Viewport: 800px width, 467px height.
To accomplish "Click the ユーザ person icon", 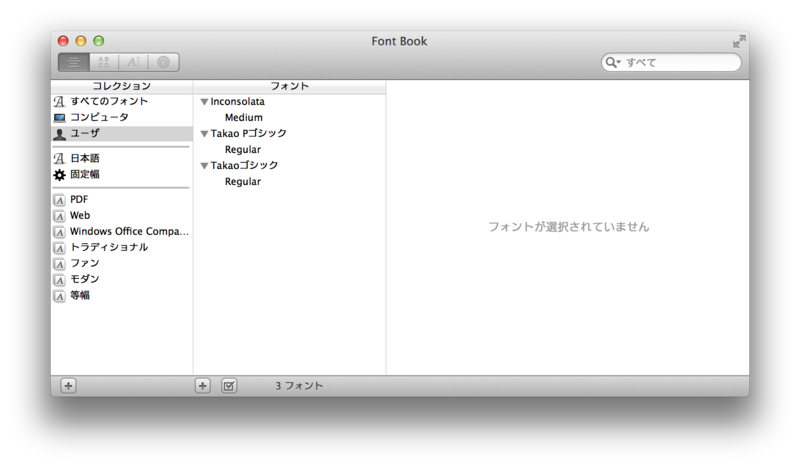I will (60, 134).
